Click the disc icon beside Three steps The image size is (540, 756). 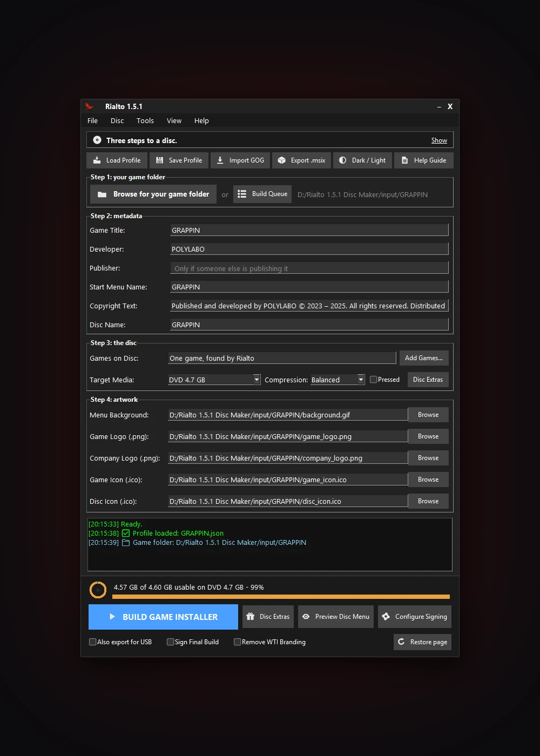pos(97,140)
